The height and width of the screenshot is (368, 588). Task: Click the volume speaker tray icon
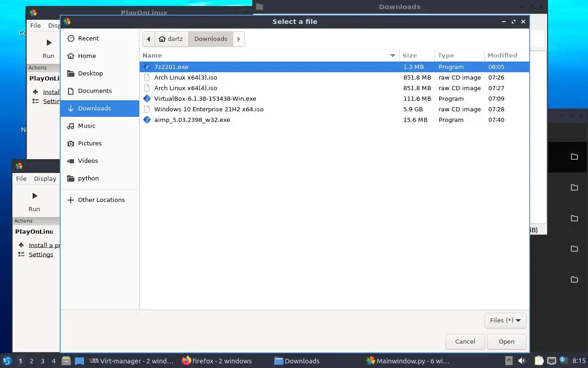[522, 361]
